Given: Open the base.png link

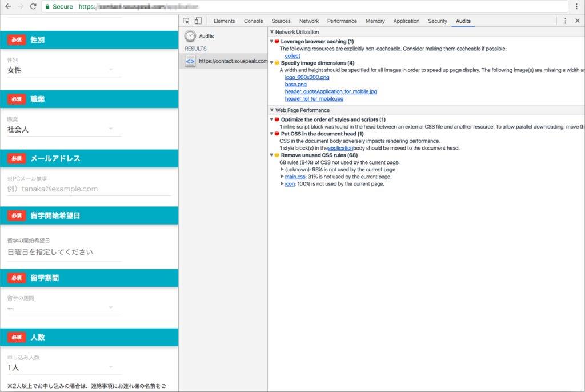Looking at the screenshot, I should point(296,85).
